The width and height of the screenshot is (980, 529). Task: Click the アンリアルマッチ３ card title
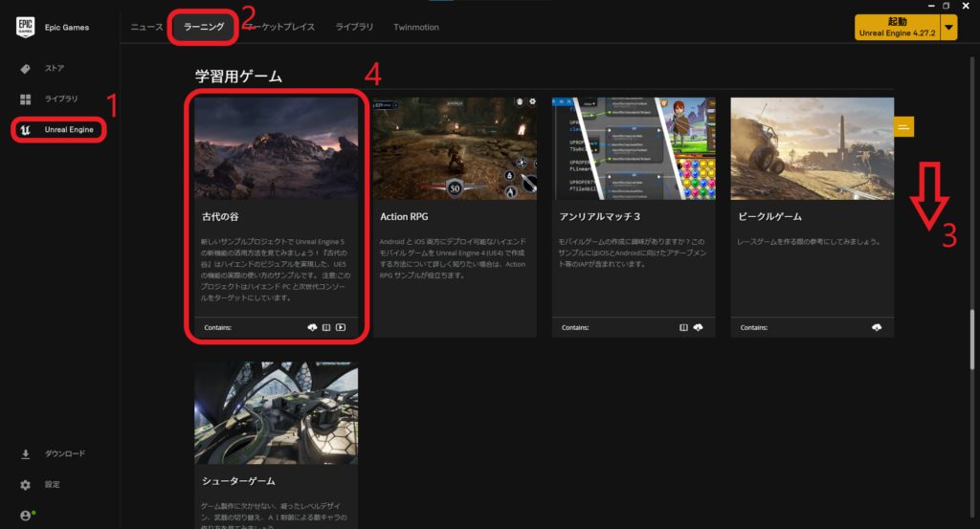(600, 217)
